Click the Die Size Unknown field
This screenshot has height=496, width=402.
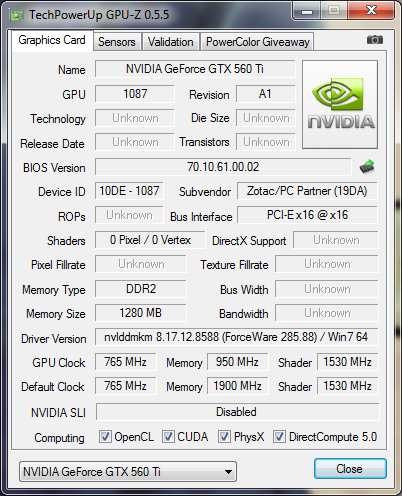click(x=266, y=118)
